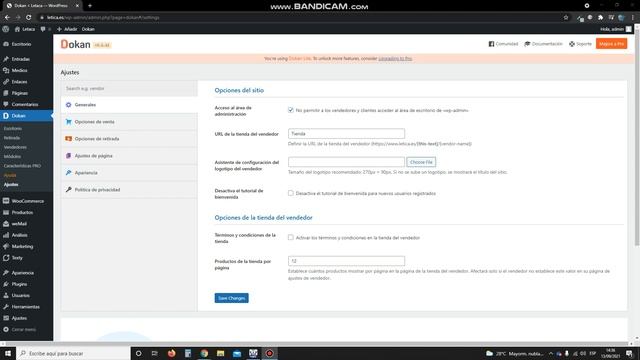Image resolution: width=640 pixels, height=360 pixels.
Task: Open the Documentación link
Action: coord(543,44)
